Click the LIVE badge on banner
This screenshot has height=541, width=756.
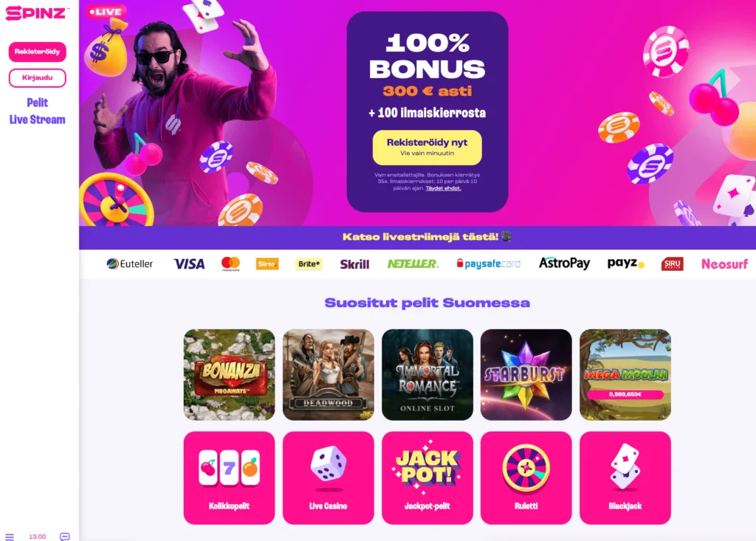click(x=106, y=12)
